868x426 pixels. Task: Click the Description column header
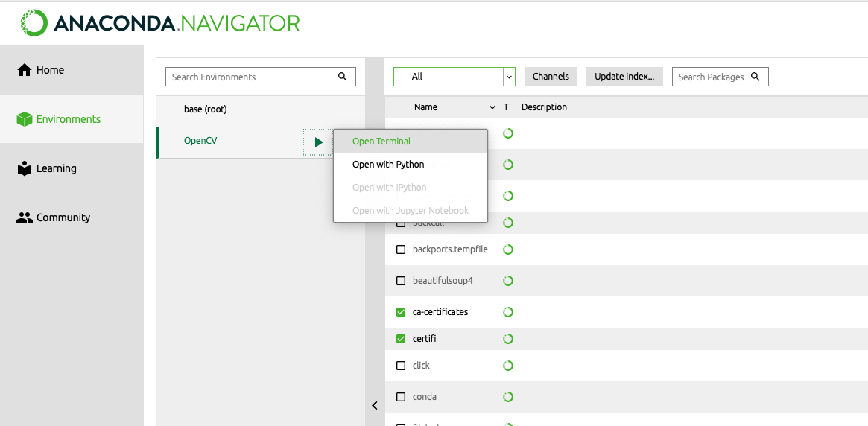click(x=544, y=107)
